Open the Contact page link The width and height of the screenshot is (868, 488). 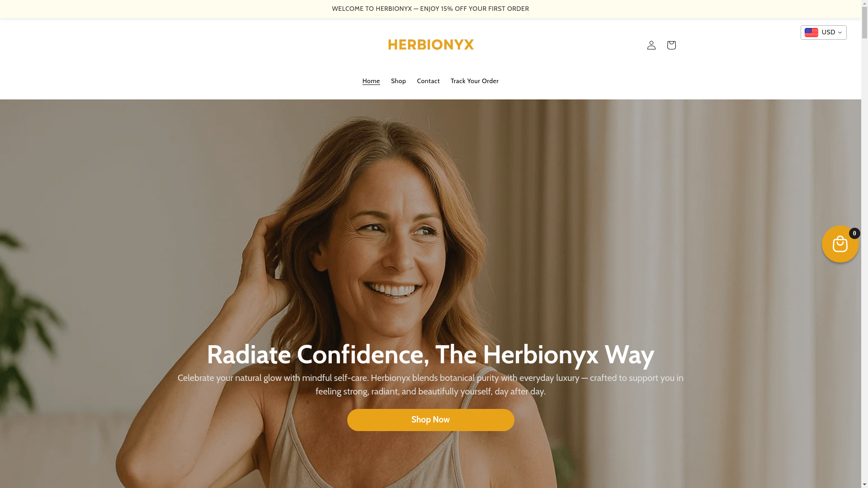[x=428, y=81]
